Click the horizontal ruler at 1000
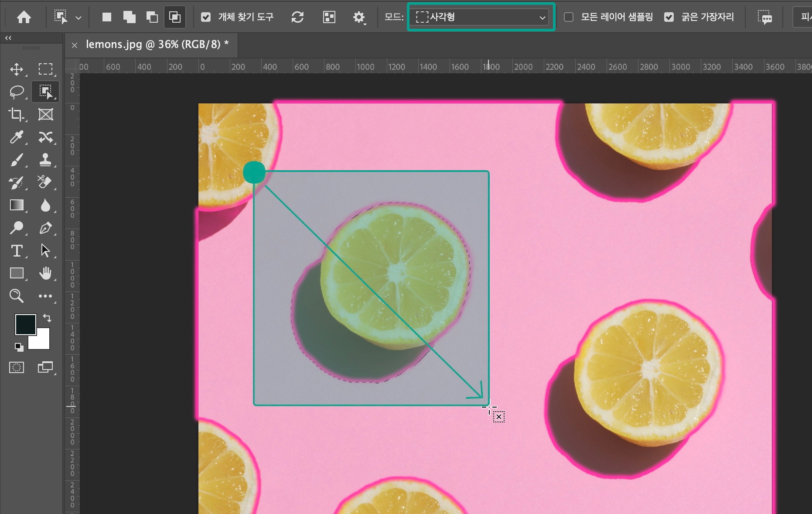Viewport: 812px width, 514px height. (365, 67)
